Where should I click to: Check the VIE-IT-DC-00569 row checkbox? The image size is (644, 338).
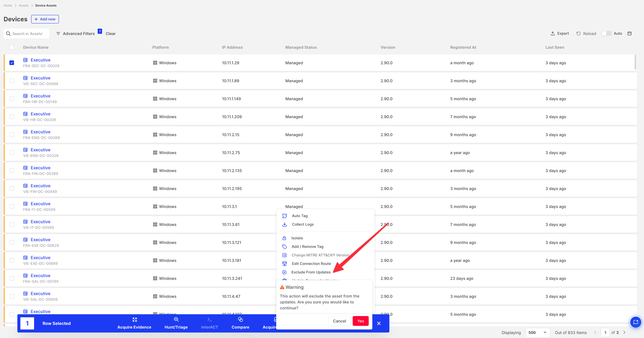click(12, 224)
